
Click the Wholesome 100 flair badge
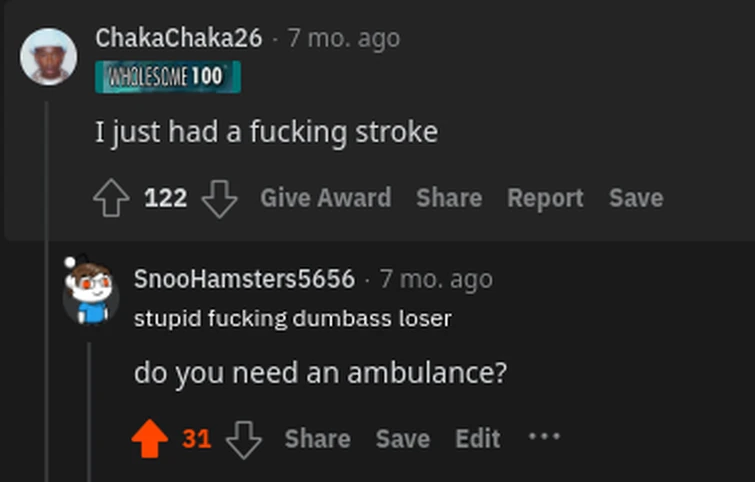point(168,77)
